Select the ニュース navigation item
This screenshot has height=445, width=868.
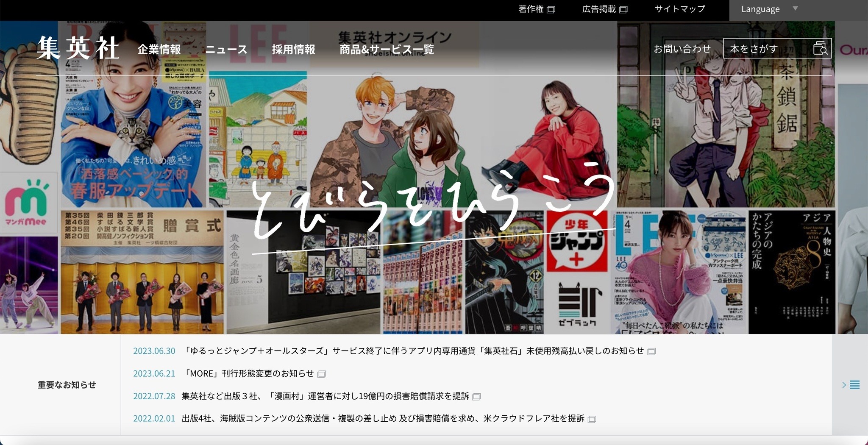[x=226, y=49]
